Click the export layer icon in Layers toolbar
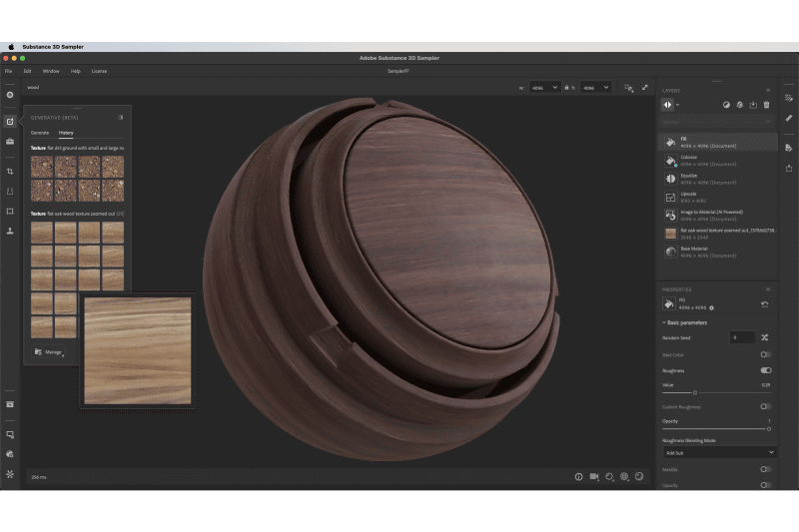Image resolution: width=799 pixels, height=532 pixels. [753, 105]
